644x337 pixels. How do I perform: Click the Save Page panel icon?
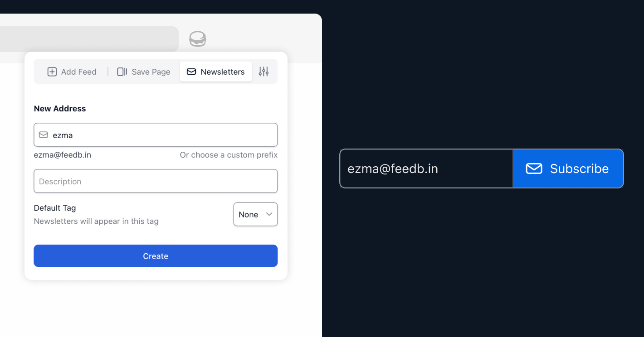122,72
